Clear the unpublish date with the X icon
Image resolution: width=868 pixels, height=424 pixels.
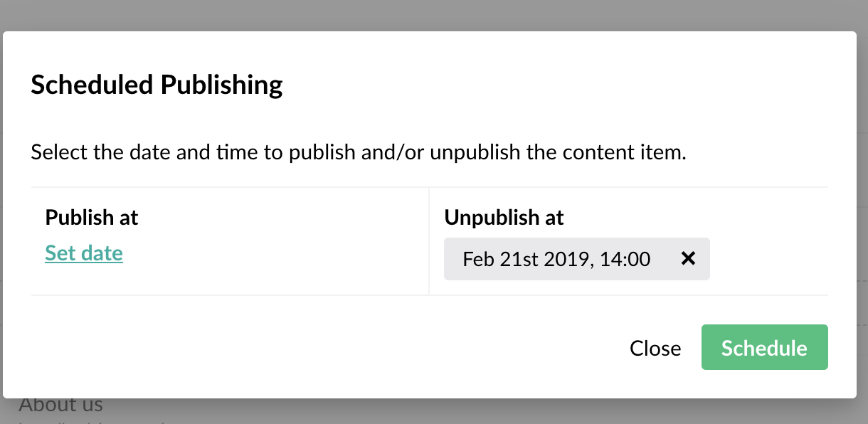point(688,258)
